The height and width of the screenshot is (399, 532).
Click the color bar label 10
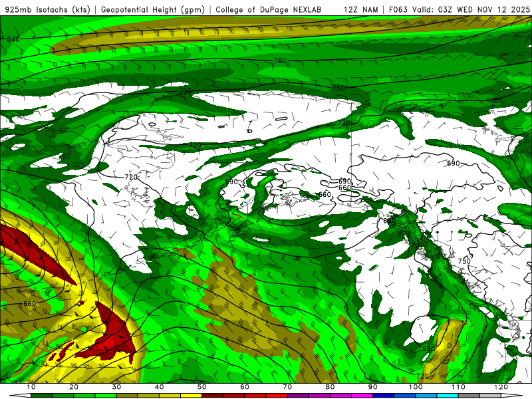(31, 387)
